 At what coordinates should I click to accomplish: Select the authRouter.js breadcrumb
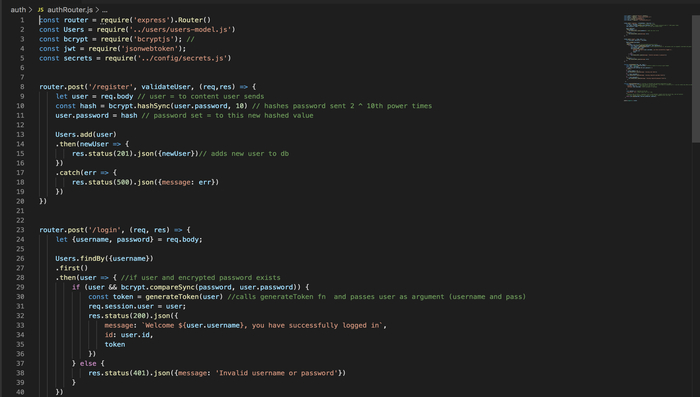click(x=70, y=9)
